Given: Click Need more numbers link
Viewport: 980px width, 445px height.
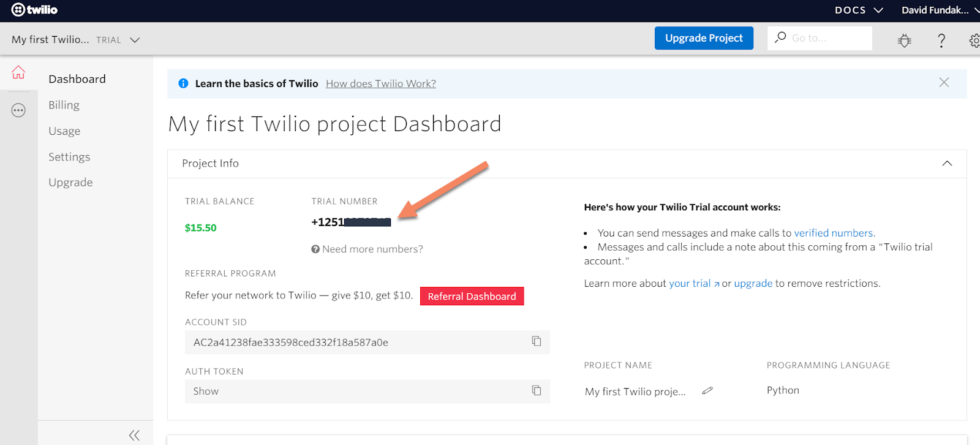Looking at the screenshot, I should 372,249.
